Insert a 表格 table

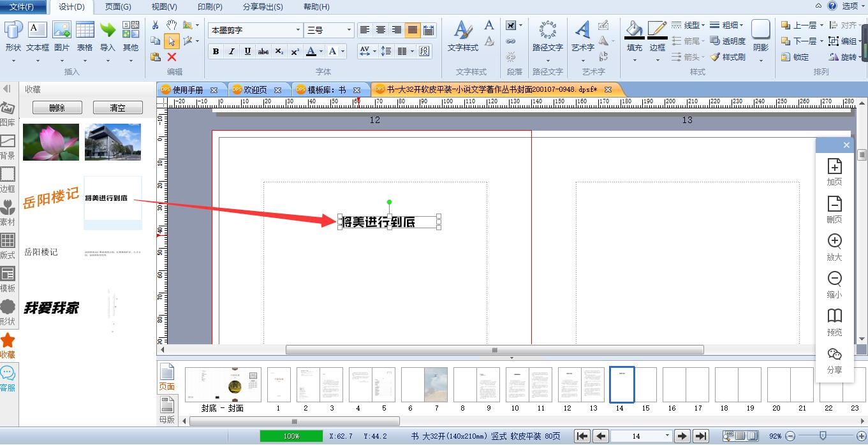pyautogui.click(x=85, y=37)
